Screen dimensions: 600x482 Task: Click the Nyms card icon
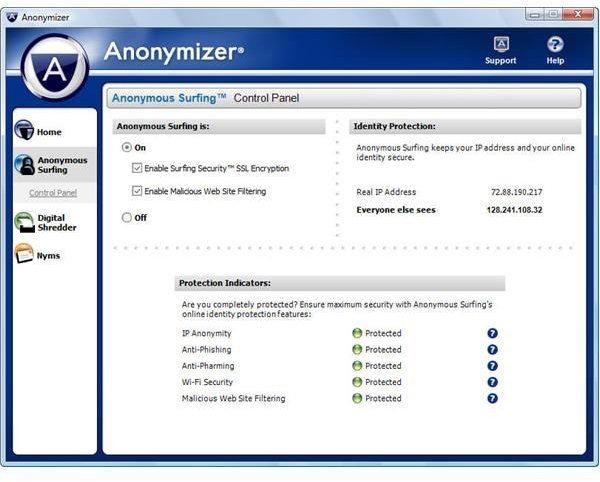[24, 254]
